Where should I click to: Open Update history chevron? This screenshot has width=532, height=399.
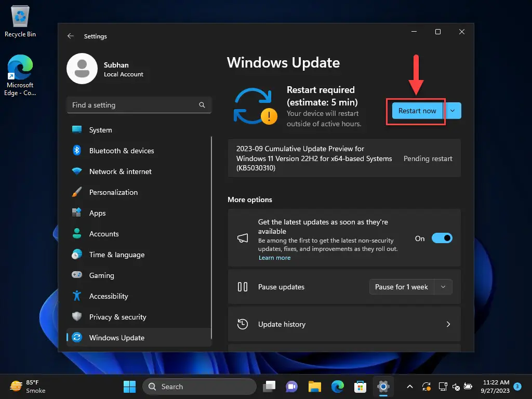point(448,324)
